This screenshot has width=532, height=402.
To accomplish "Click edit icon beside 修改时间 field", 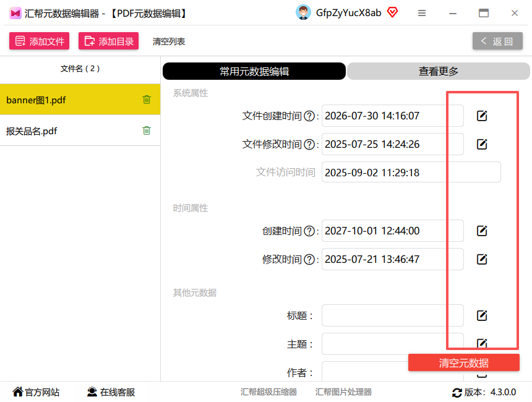I will [x=482, y=259].
